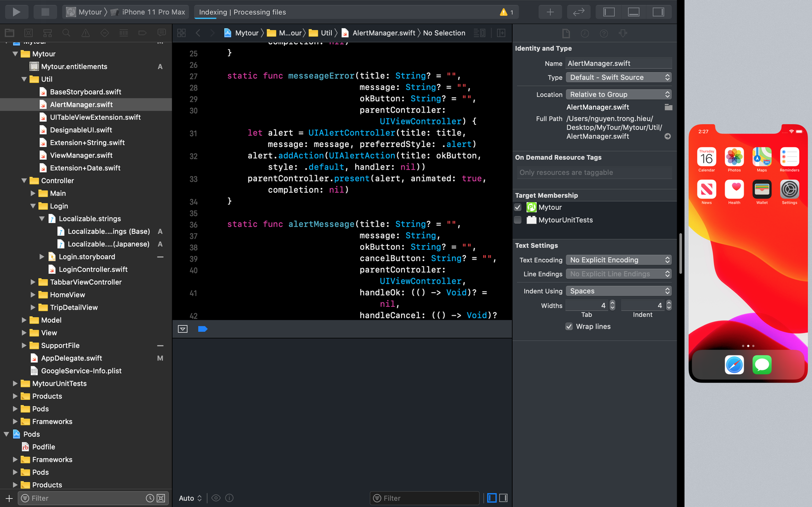Uncheck Mytour target membership
This screenshot has width=812, height=507.
[x=518, y=208]
